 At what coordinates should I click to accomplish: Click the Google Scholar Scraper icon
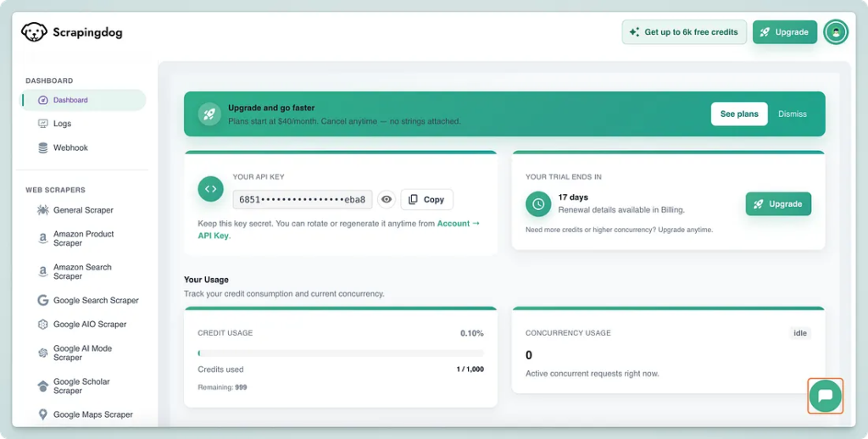pyautogui.click(x=43, y=386)
